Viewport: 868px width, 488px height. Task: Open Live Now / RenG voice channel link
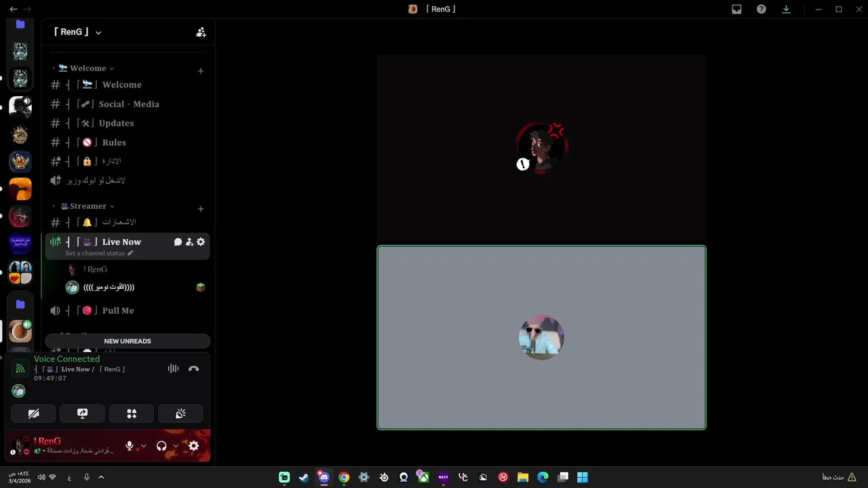click(79, 369)
